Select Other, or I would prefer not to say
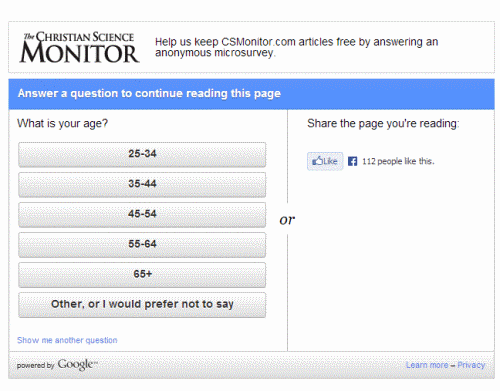The height and width of the screenshot is (391, 500). click(x=142, y=305)
